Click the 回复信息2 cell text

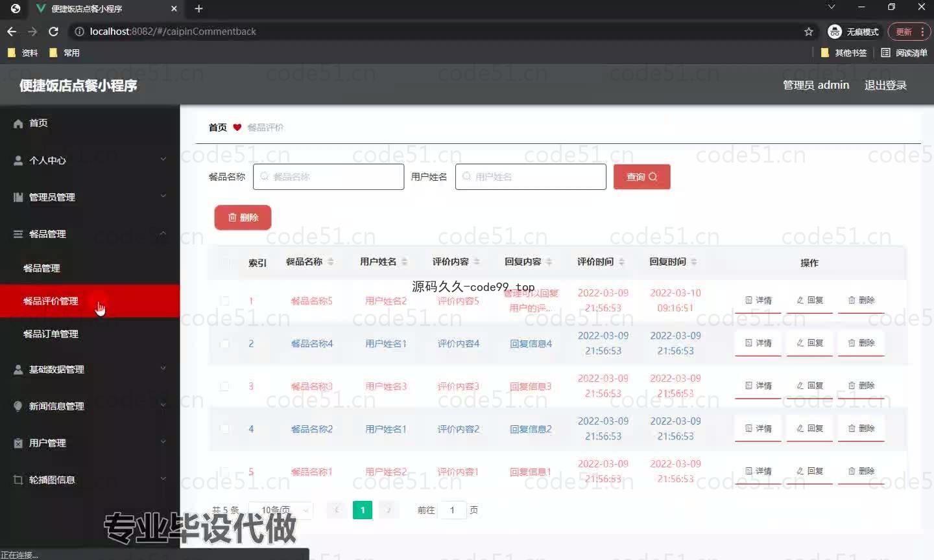pos(531,429)
